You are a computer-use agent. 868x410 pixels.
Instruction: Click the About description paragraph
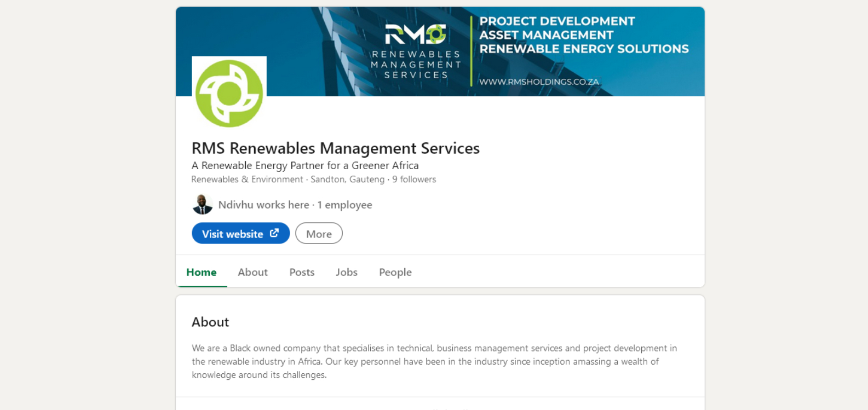[x=434, y=361]
